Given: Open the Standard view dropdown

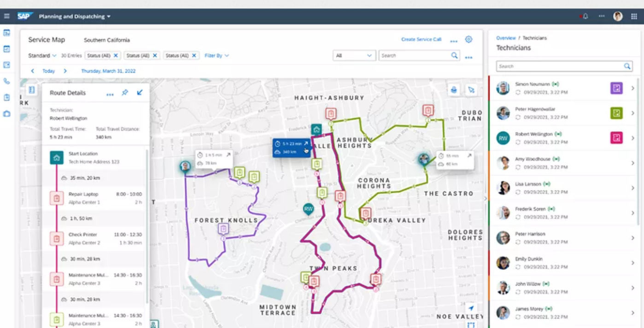Looking at the screenshot, I should pyautogui.click(x=41, y=55).
